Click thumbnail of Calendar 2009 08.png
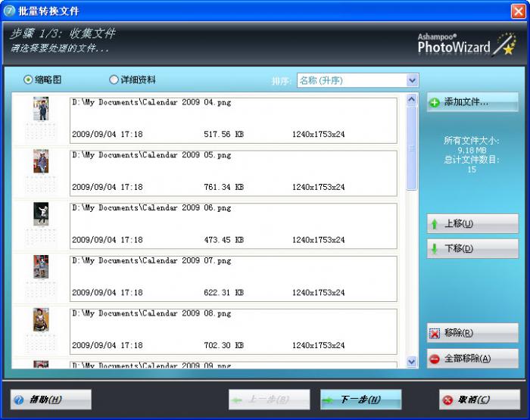The image size is (530, 420). [x=41, y=320]
